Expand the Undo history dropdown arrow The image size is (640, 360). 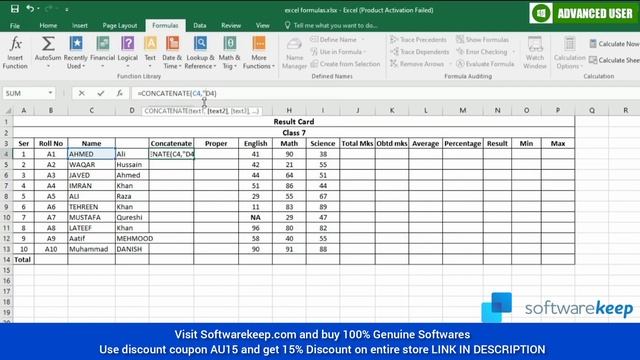38,9
